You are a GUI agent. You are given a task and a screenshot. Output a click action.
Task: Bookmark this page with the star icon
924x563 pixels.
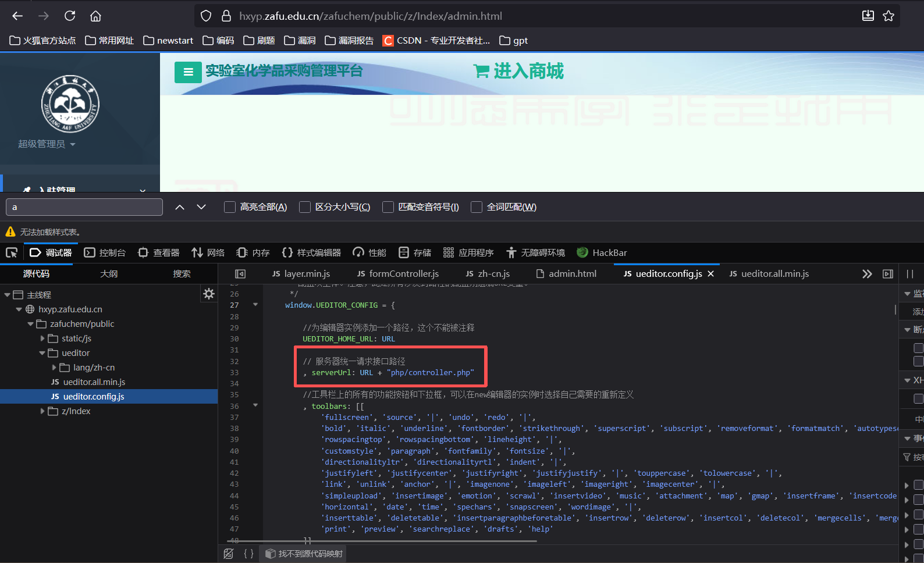point(888,16)
